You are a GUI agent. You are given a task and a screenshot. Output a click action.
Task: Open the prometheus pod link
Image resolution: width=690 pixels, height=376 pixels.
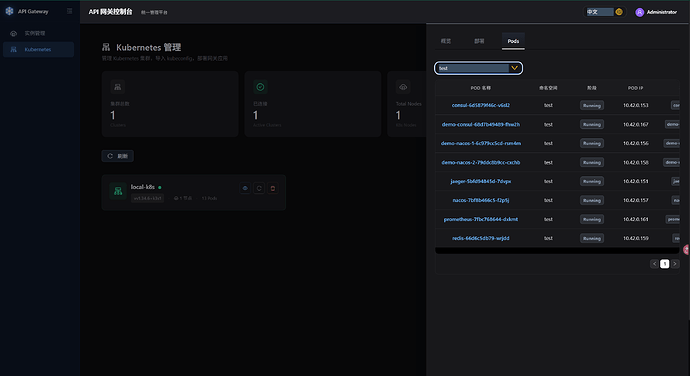click(481, 219)
